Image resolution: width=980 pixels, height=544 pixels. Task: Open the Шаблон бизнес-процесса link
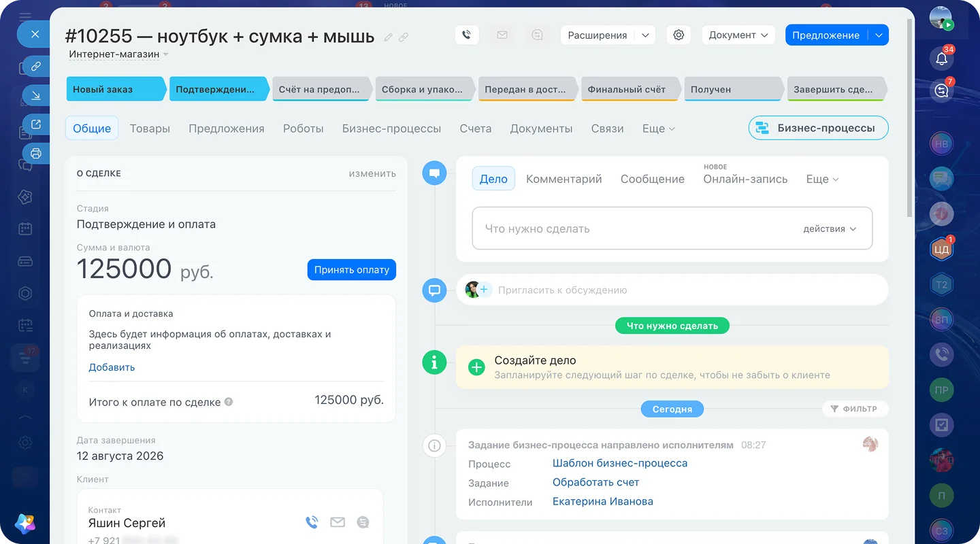[x=620, y=463]
